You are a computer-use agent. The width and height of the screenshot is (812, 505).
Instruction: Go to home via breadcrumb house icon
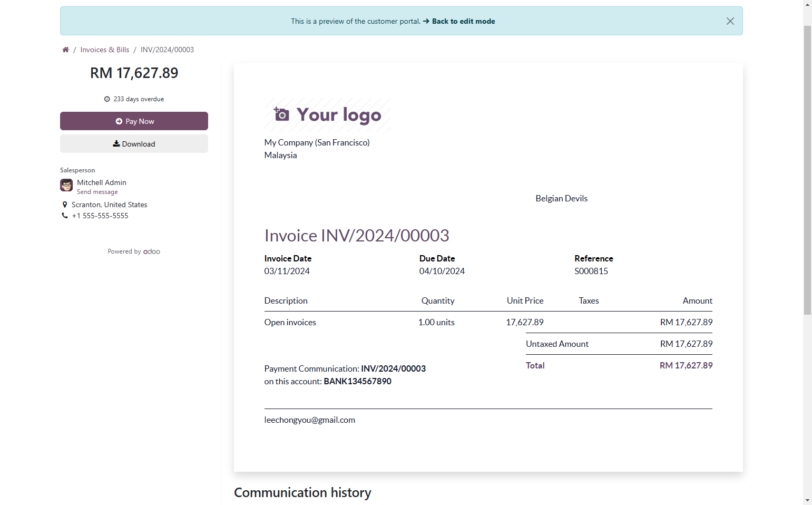tap(65, 50)
